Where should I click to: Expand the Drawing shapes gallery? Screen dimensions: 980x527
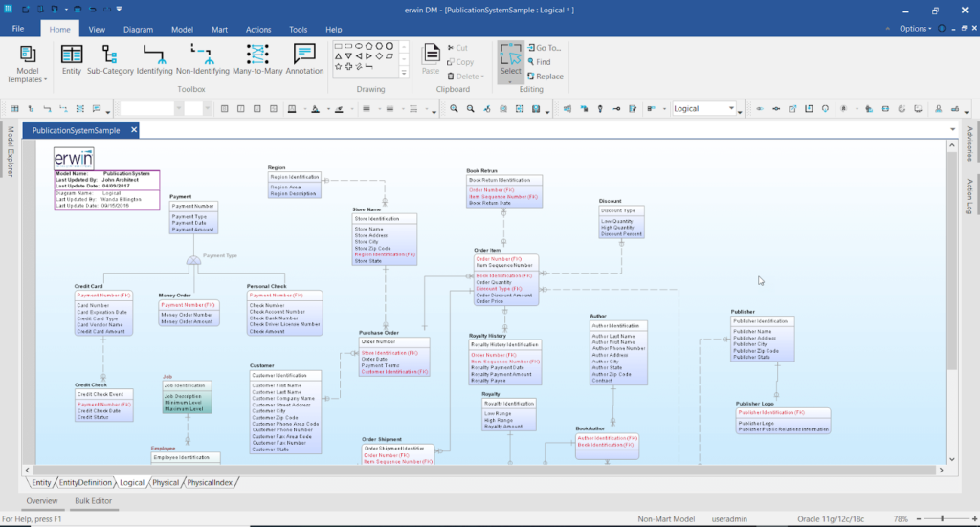pyautogui.click(x=404, y=73)
